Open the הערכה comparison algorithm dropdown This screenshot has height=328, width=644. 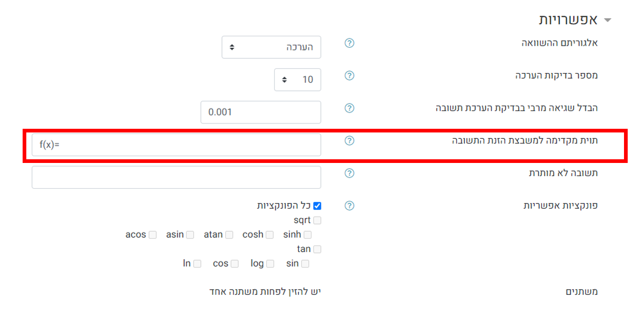pyautogui.click(x=271, y=47)
